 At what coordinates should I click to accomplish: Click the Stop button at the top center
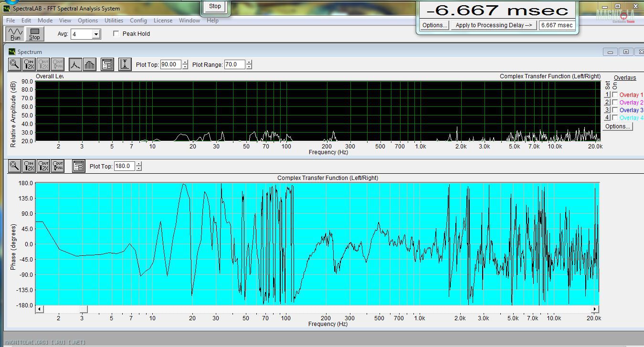pos(215,6)
